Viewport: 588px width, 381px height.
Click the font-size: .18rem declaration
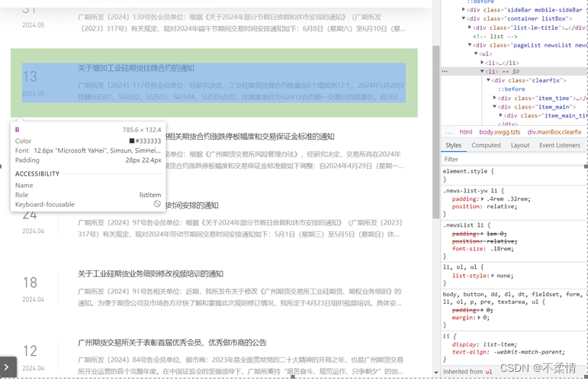483,248
